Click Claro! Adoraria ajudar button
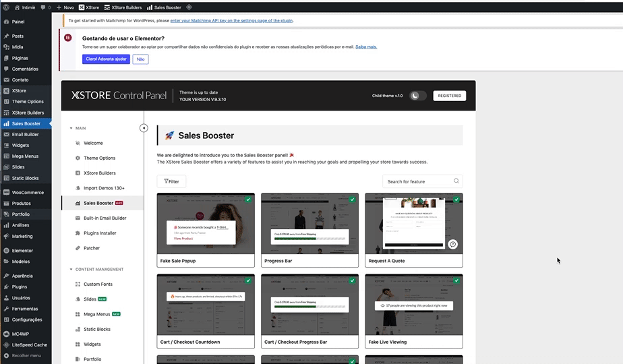Image resolution: width=623 pixels, height=364 pixels. tap(106, 59)
